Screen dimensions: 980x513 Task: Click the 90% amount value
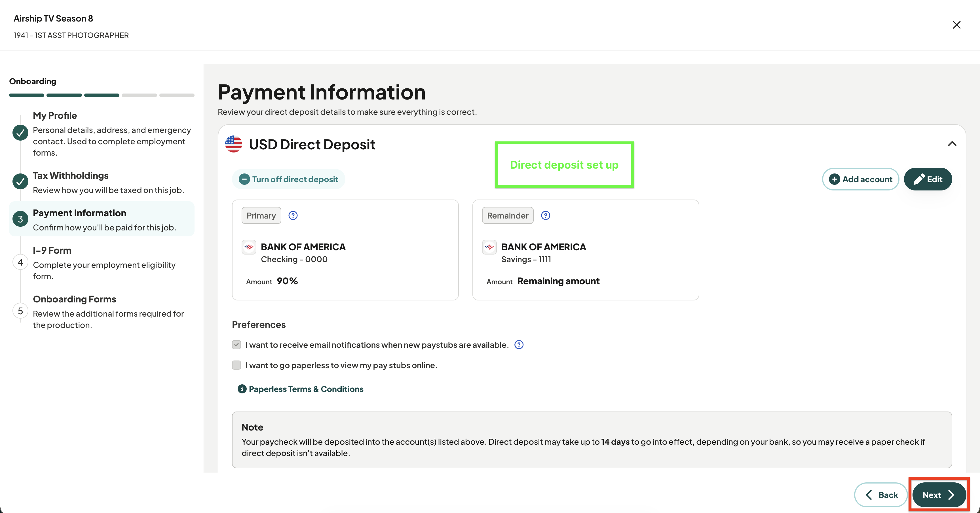tap(287, 281)
